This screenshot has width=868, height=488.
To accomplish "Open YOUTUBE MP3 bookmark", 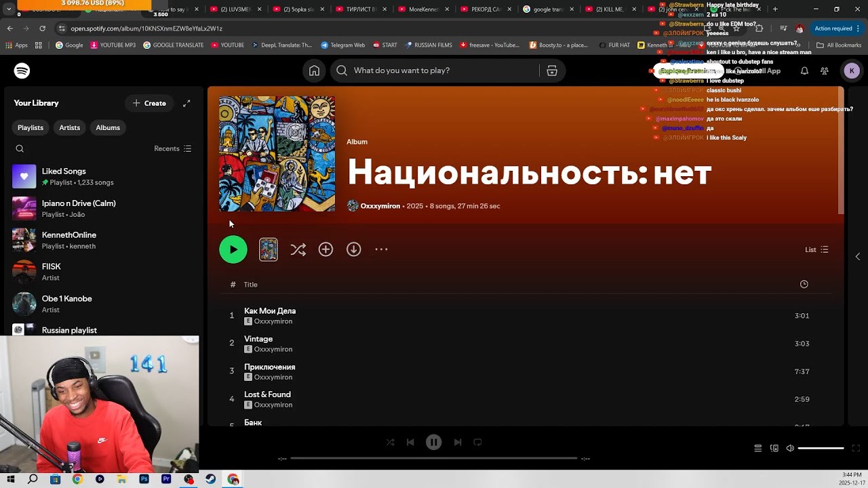I will (113, 45).
